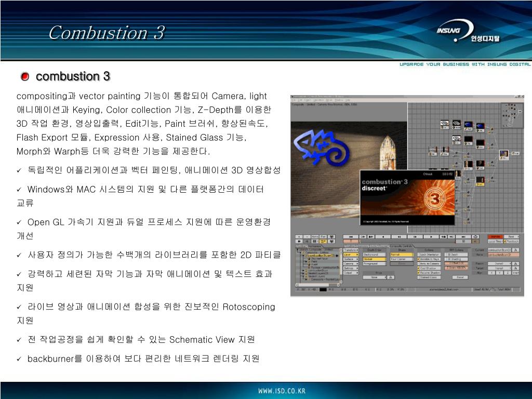Toggle 3D Shading RPF option

pos(456,259)
